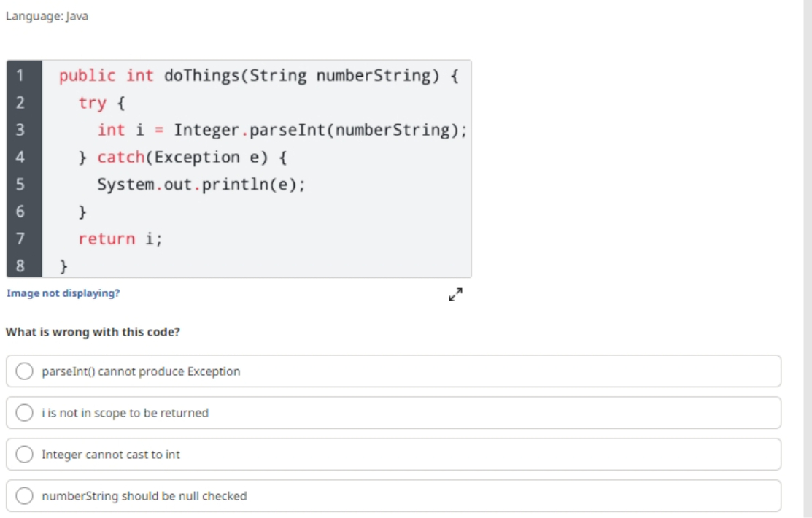Click the 'System.out.println(e);' code line
812x518 pixels.
tap(201, 185)
